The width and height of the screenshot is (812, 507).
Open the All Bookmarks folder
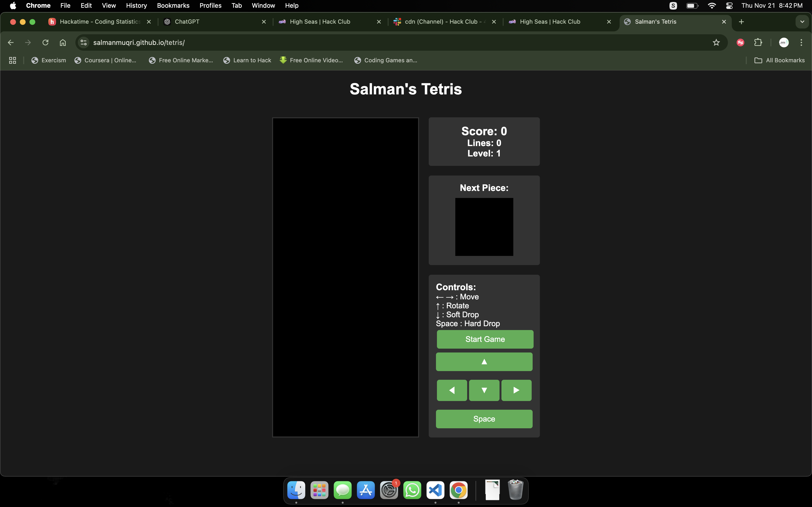click(779, 60)
